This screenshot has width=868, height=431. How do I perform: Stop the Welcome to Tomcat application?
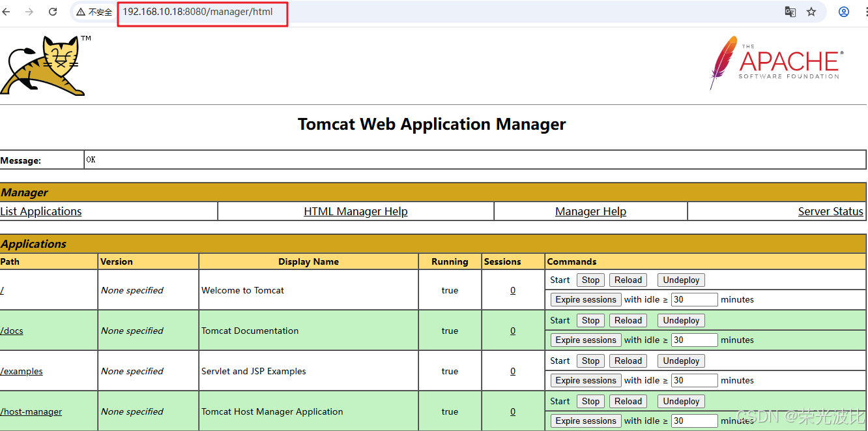590,280
